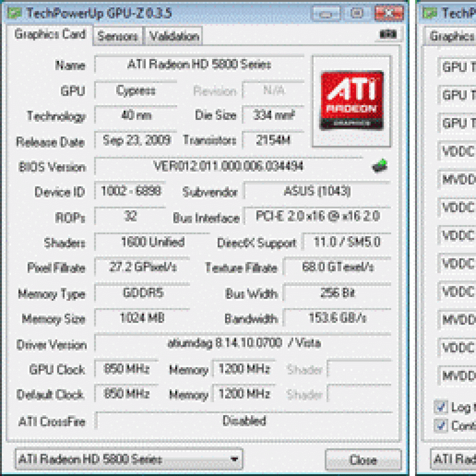Click the screenshot camera icon beside the tabs
476x476 pixels.
click(x=388, y=34)
